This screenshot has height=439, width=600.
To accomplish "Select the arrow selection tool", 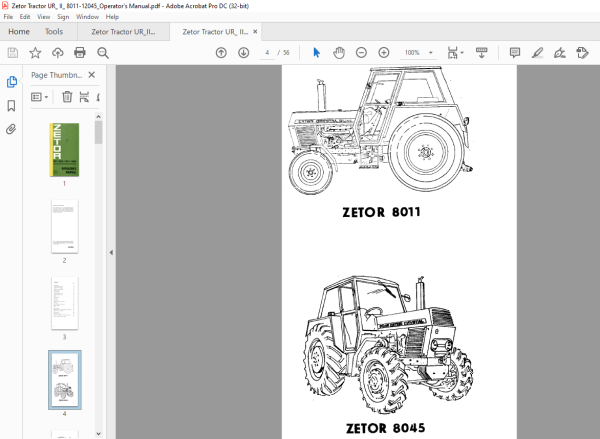I will tap(316, 52).
